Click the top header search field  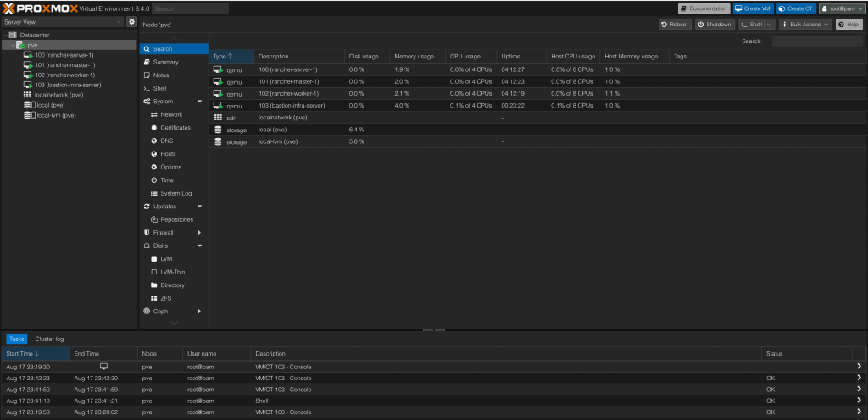[x=191, y=8]
